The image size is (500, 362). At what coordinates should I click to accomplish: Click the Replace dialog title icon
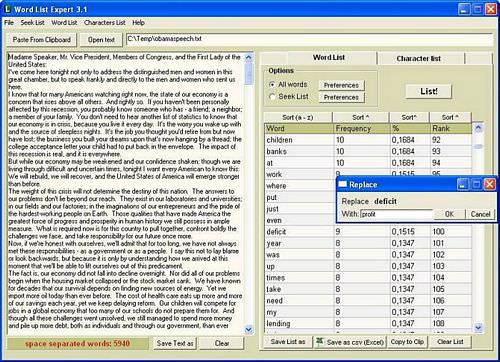click(x=343, y=184)
